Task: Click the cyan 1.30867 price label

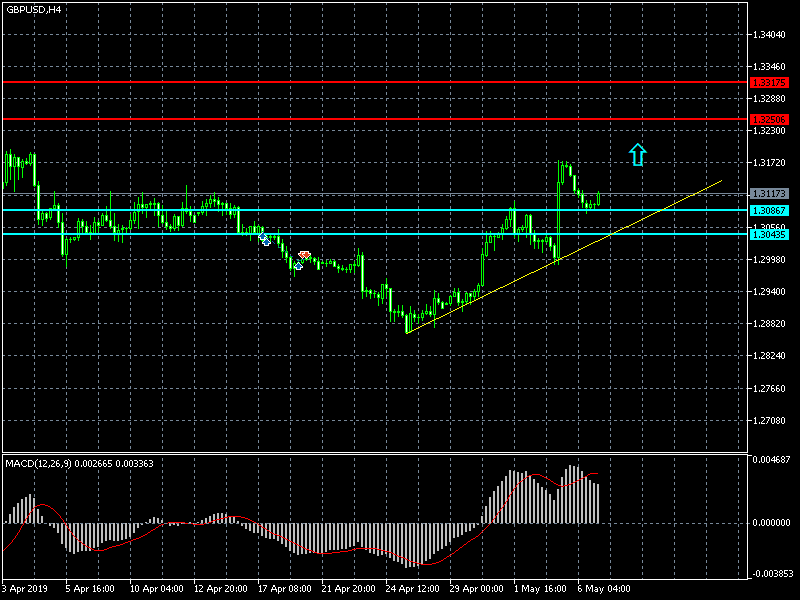Action: 769,210
